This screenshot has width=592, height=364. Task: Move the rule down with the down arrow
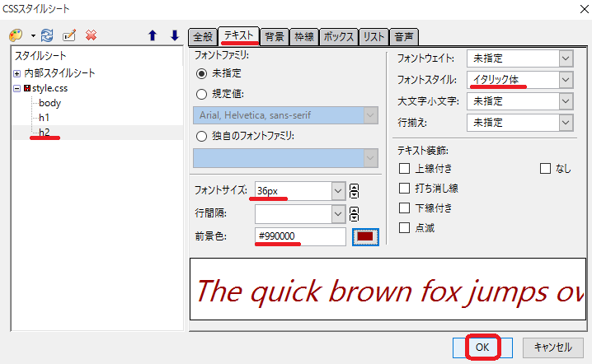(174, 35)
